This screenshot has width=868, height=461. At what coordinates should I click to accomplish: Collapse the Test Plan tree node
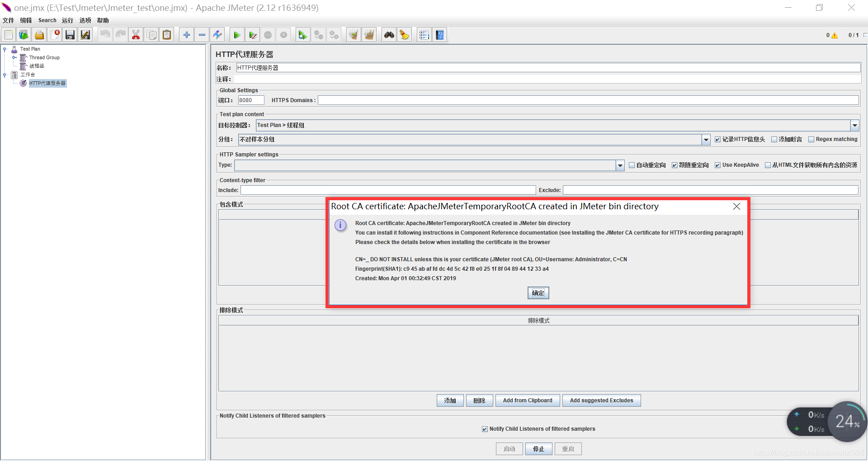tap(5, 49)
